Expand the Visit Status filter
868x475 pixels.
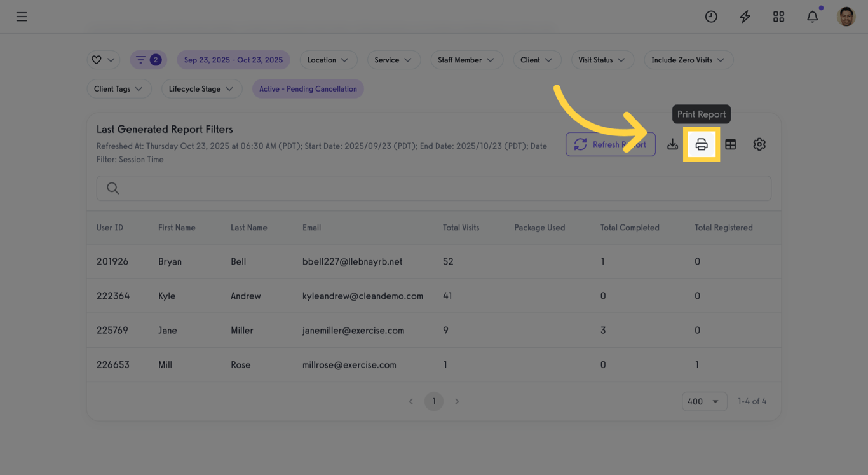pos(602,59)
